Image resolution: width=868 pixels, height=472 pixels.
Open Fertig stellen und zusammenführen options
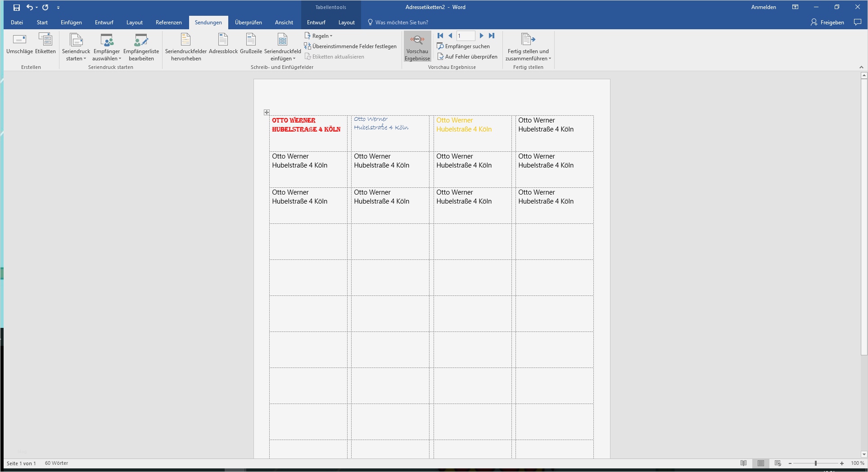click(528, 46)
